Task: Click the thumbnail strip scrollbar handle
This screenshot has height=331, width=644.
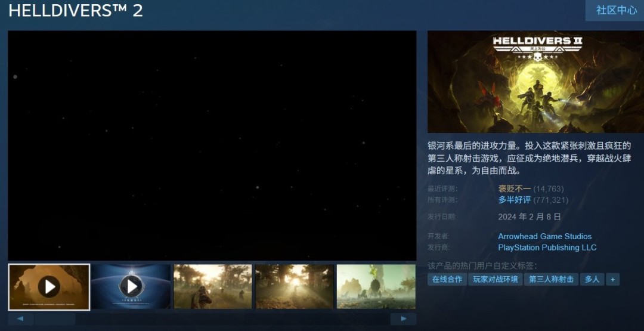Action: tap(55, 319)
